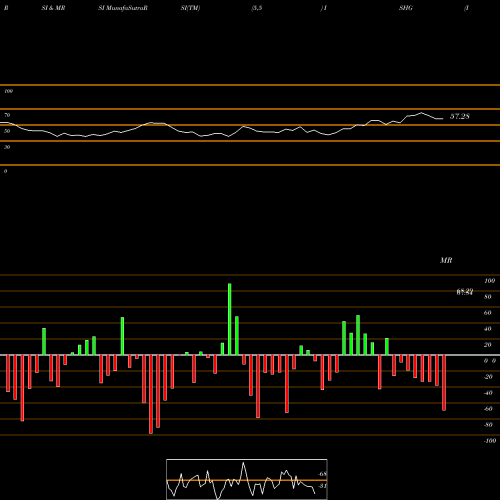
Task: Click the MR axis -100 label
Action: [490, 441]
